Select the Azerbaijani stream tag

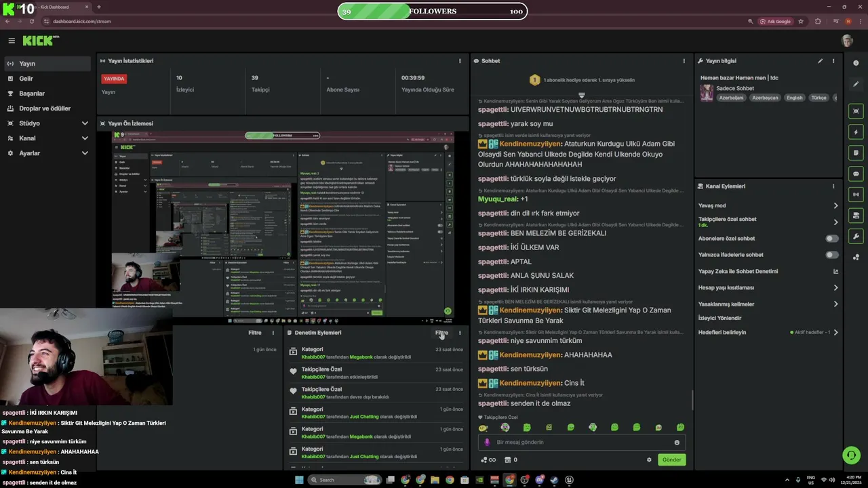[731, 98]
